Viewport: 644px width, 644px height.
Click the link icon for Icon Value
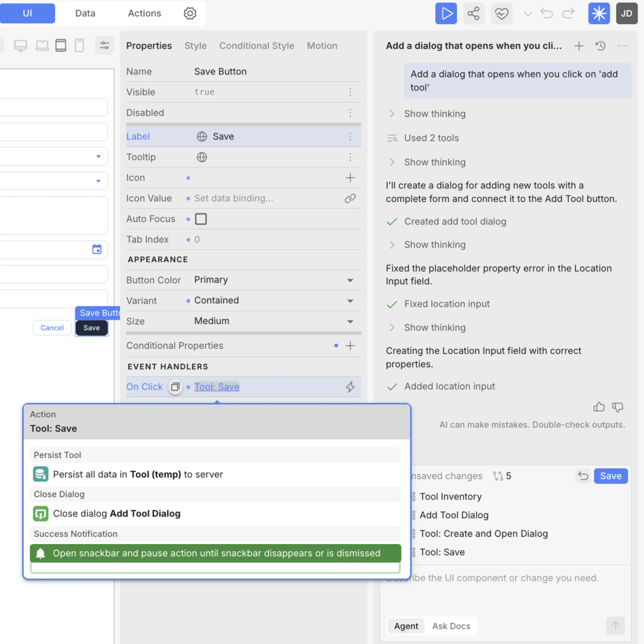click(350, 198)
